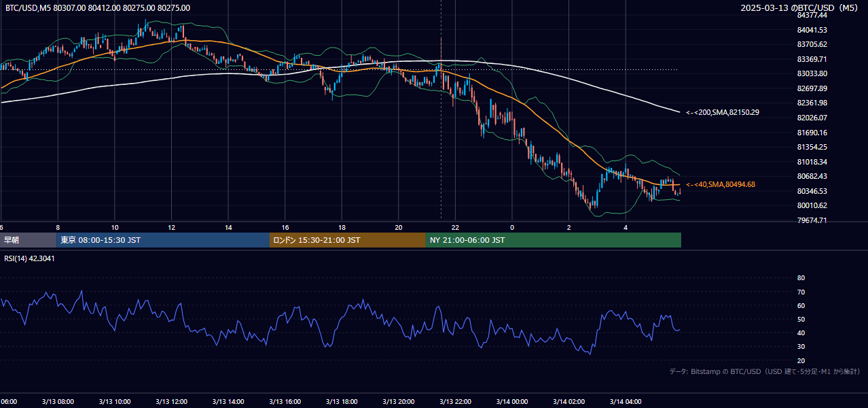Click the 40,SMA,80494.68 line label
868x408 pixels.
click(721, 184)
